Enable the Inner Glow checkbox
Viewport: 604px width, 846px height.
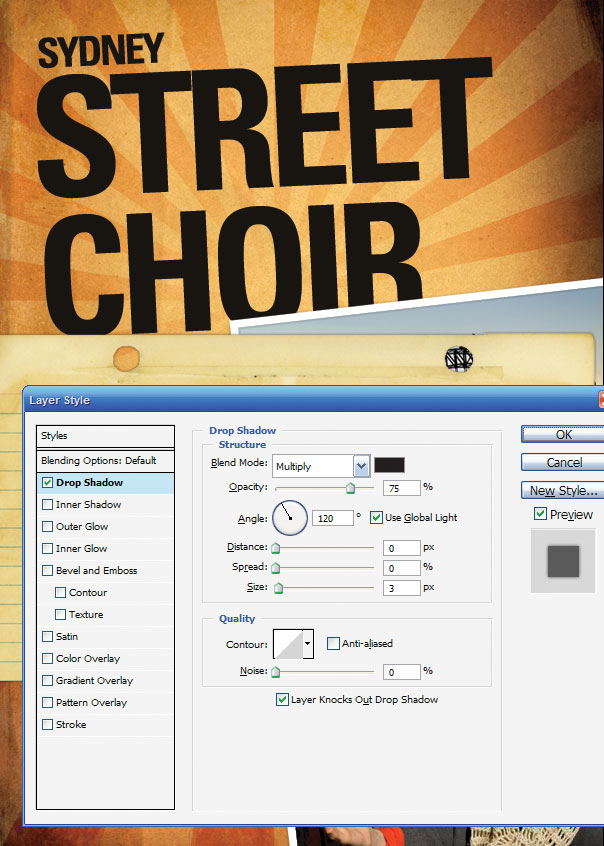47,549
